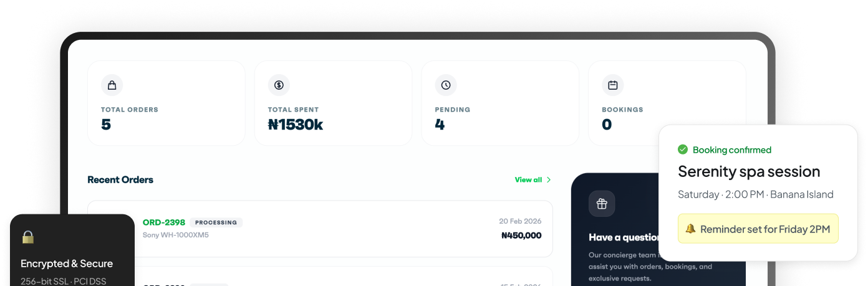Click the dollar coin Total Spent icon
868x286 pixels.
[x=279, y=85]
